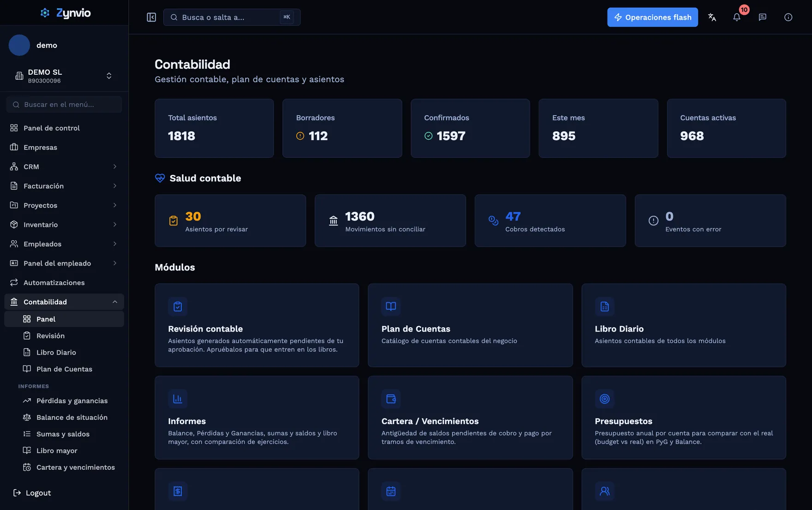Viewport: 812px width, 510px height.
Task: Open the chat messages icon
Action: (763, 17)
